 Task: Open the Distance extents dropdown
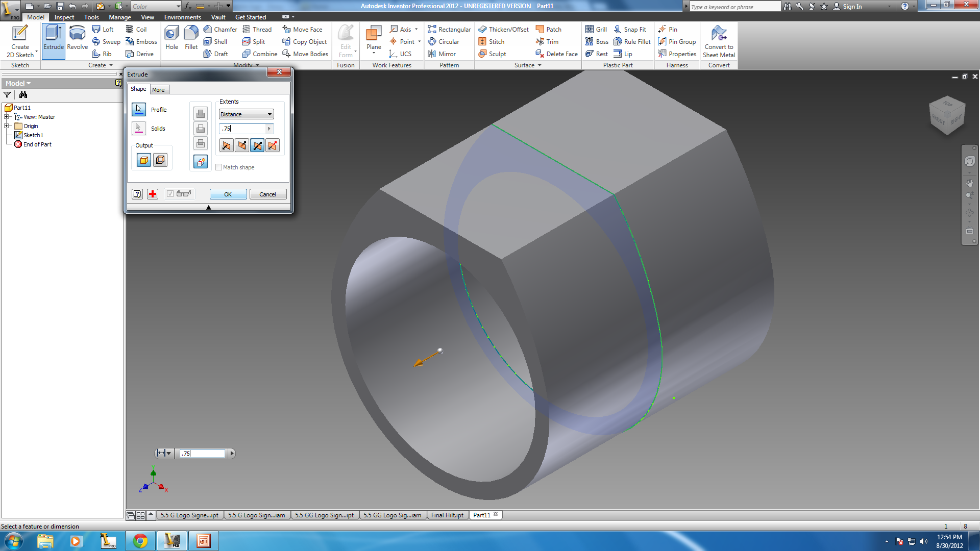[x=247, y=114]
